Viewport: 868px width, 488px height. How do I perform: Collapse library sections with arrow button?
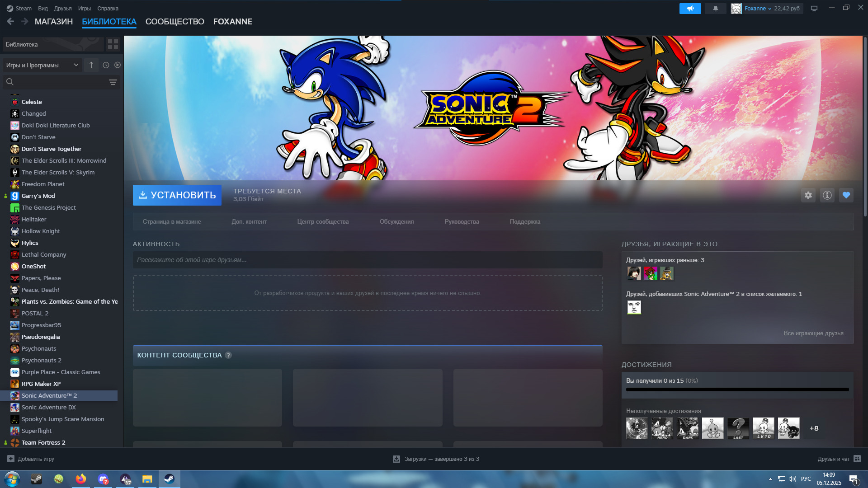tap(91, 65)
